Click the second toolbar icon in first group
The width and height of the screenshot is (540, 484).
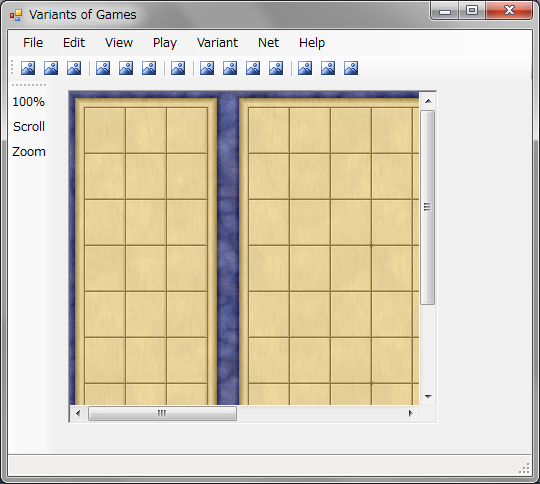coord(51,68)
